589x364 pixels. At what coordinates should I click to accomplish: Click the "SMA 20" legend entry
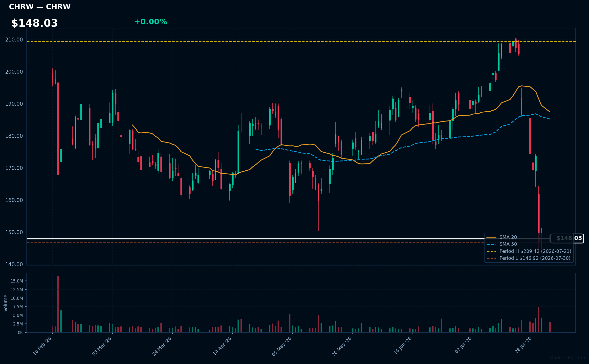[502, 237]
